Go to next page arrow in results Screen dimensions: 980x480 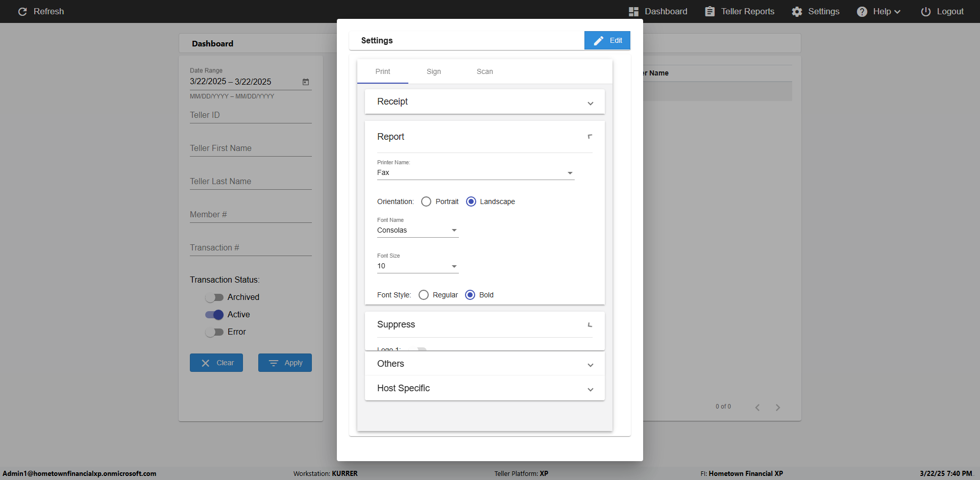click(778, 407)
